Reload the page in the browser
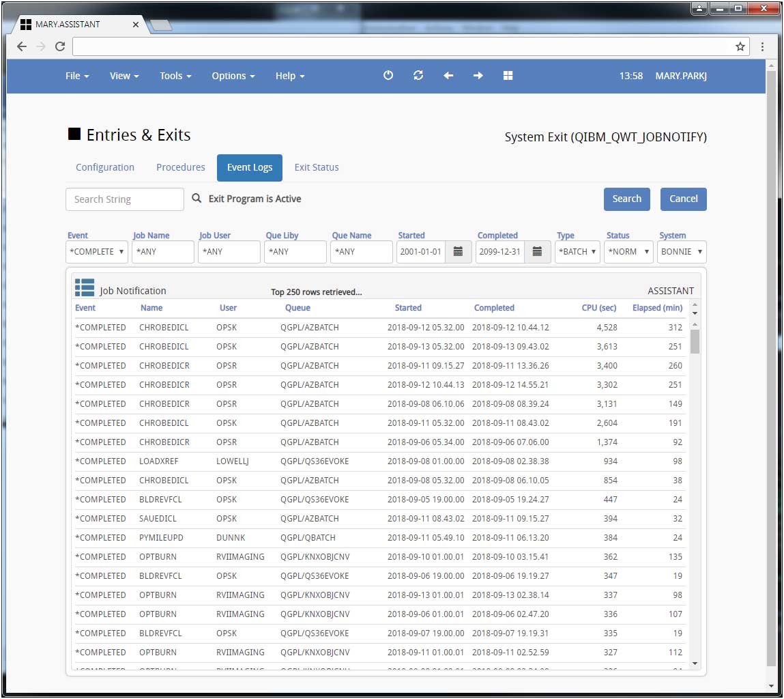This screenshot has height=699, width=784. click(x=60, y=46)
